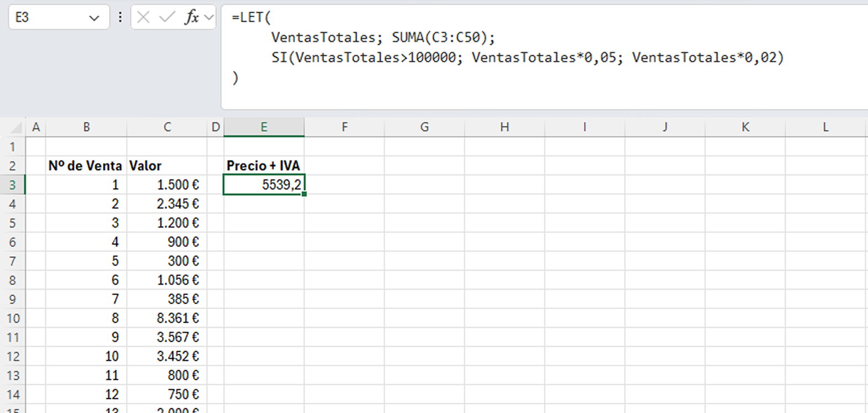The image size is (868, 413).
Task: Expand the Name Box dropdown arrow
Action: point(94,18)
